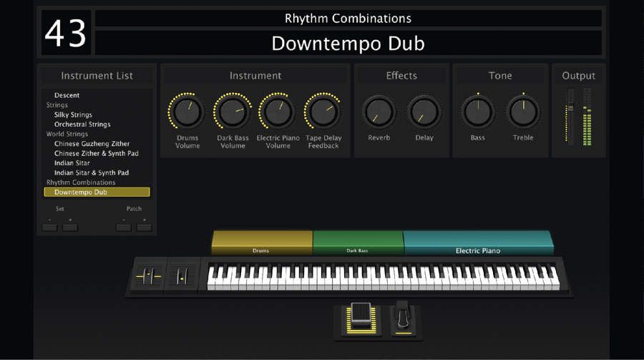Click the Drums Volume knob
The height and width of the screenshot is (360, 644).
(187, 112)
